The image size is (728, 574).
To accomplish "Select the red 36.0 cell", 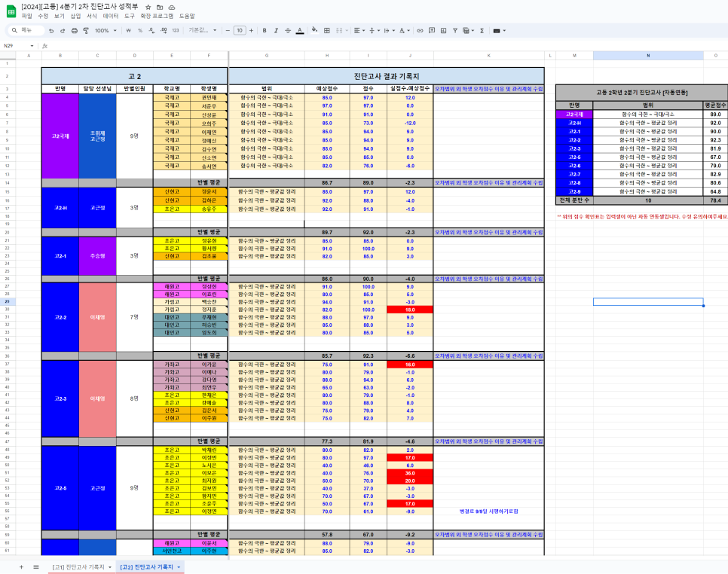I will click(x=410, y=473).
